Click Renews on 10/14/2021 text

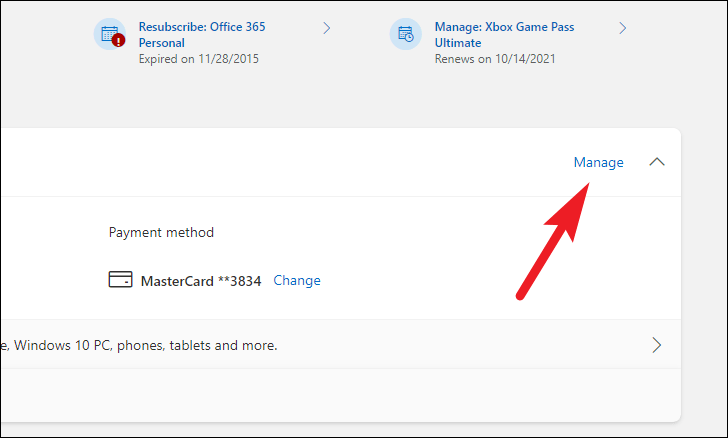[495, 59]
